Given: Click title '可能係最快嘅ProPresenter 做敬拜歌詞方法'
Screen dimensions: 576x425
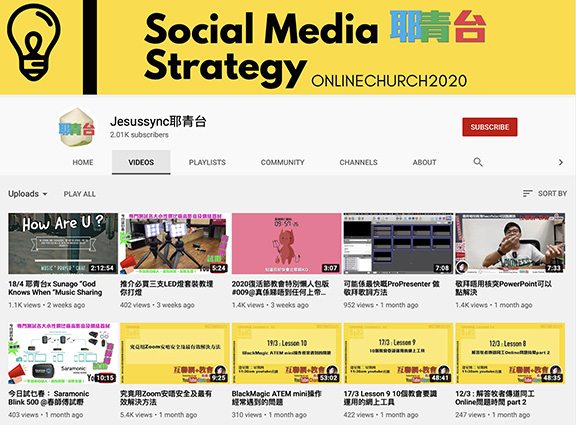Looking at the screenshot, I should pos(392,288).
